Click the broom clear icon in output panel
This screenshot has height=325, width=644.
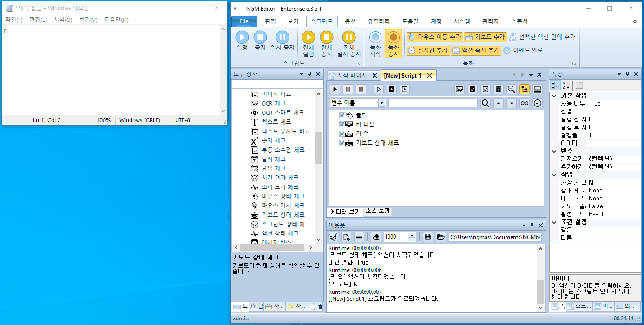pyautogui.click(x=334, y=237)
